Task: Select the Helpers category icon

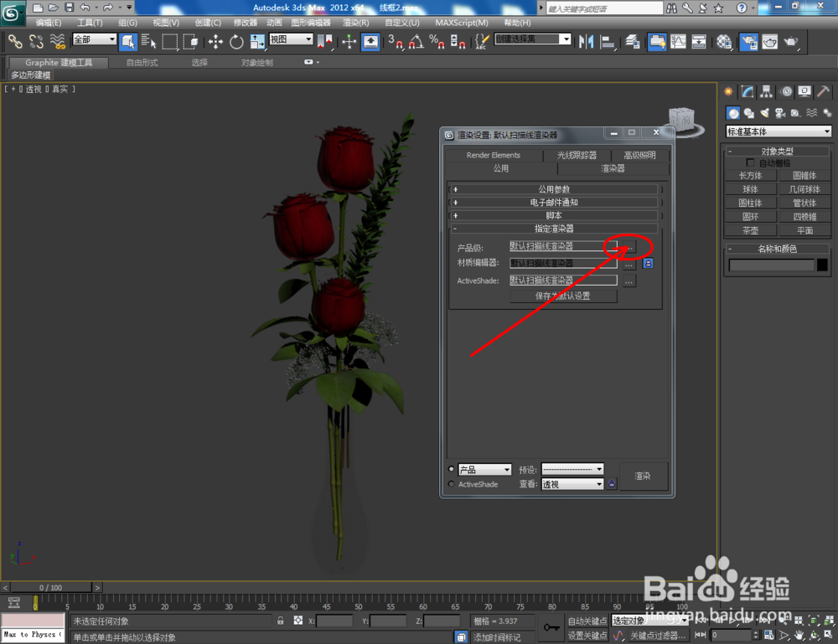Action: point(796,113)
